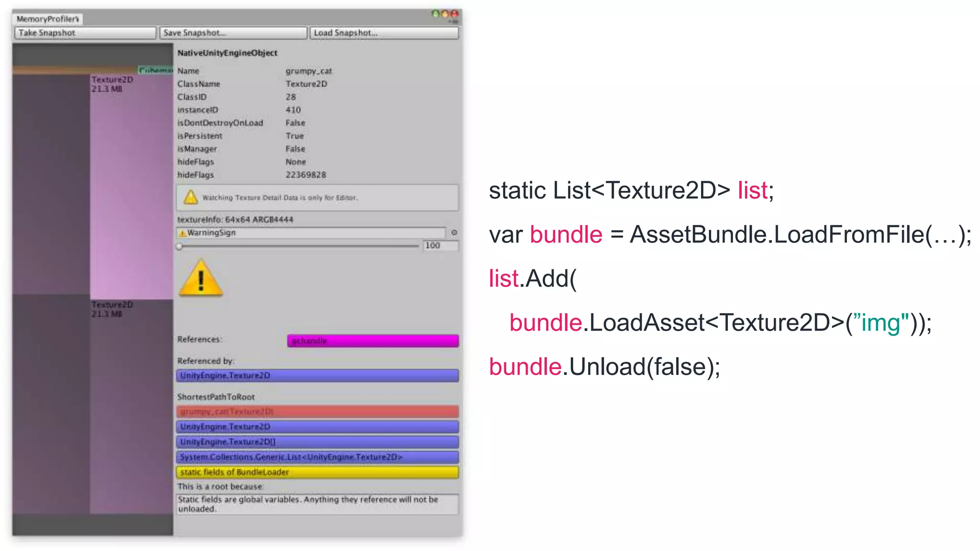Click the Take Snapshot button
980x551 pixels.
(x=85, y=33)
